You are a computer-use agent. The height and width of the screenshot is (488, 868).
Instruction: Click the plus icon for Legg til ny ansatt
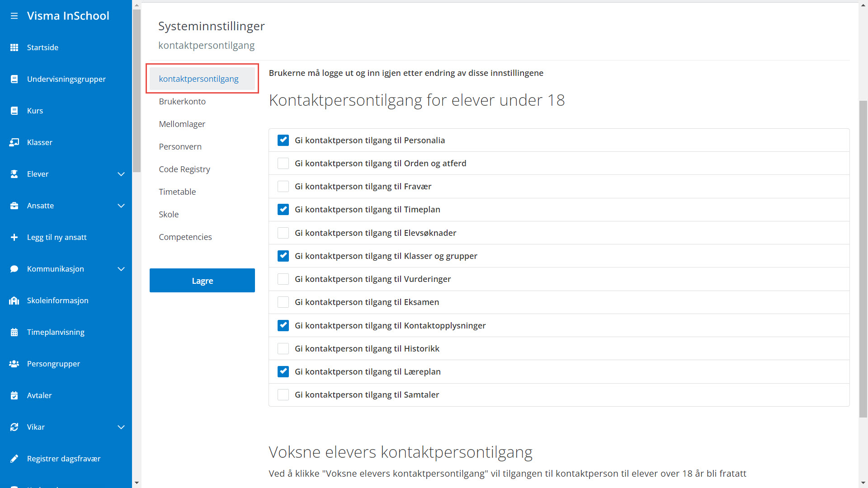tap(14, 237)
